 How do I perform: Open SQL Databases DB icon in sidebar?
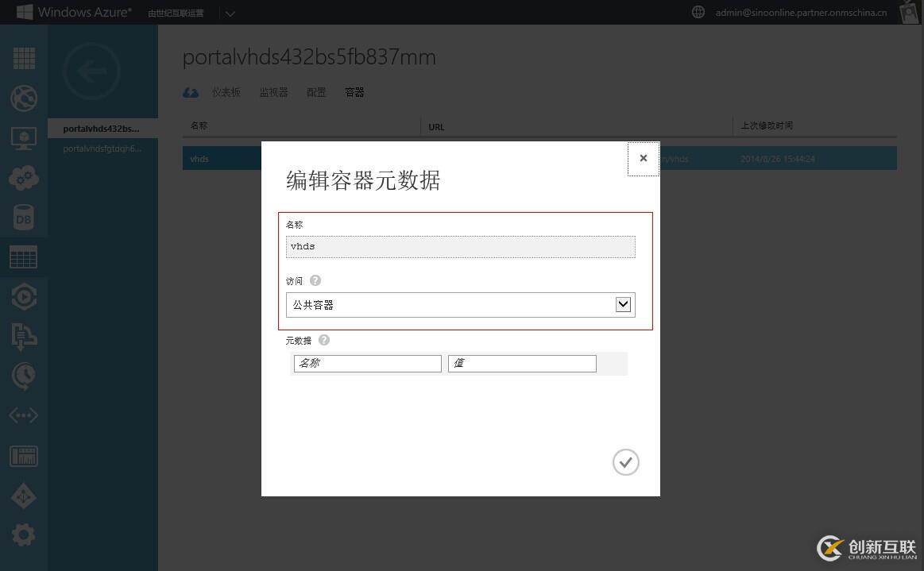pyautogui.click(x=24, y=218)
